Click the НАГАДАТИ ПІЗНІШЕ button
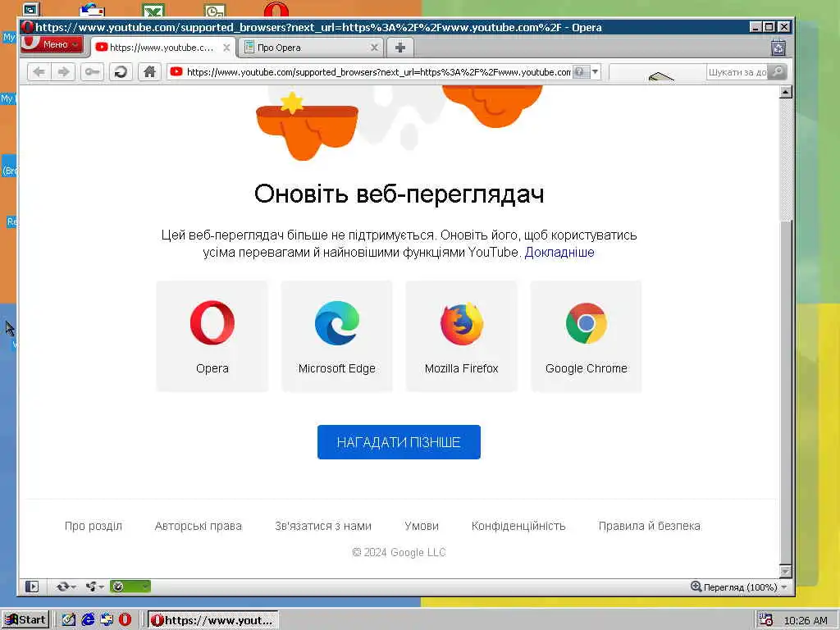Screen dimensions: 840x630 coord(399,442)
